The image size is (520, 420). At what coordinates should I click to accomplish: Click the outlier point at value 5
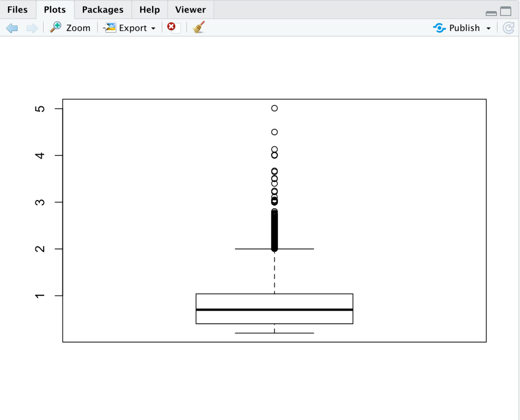coord(274,108)
